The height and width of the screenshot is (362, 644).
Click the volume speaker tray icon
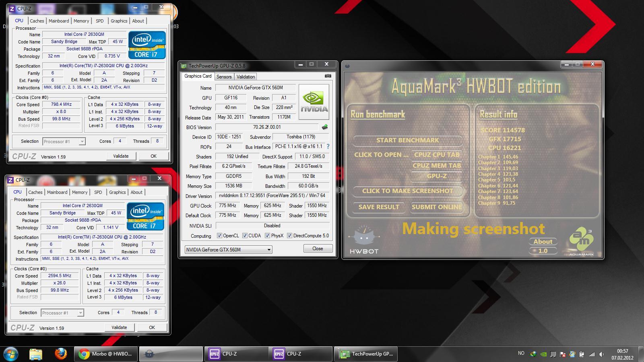point(601,354)
